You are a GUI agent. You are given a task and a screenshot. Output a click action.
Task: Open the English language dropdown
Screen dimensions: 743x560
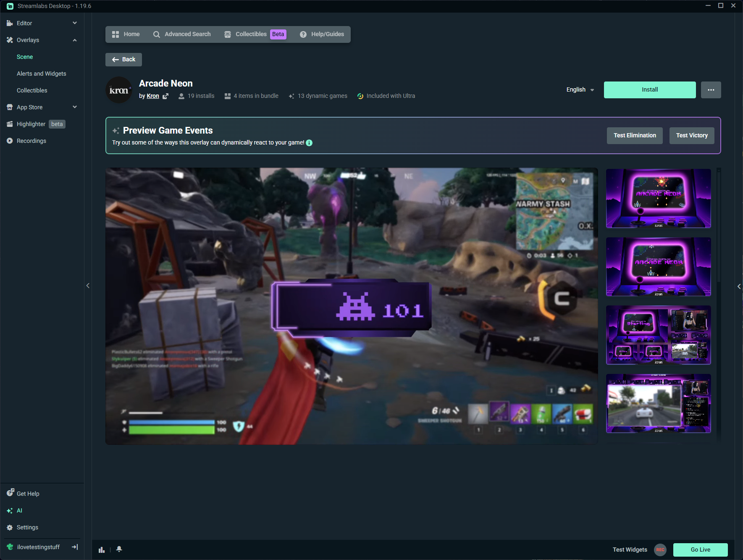pyautogui.click(x=580, y=89)
